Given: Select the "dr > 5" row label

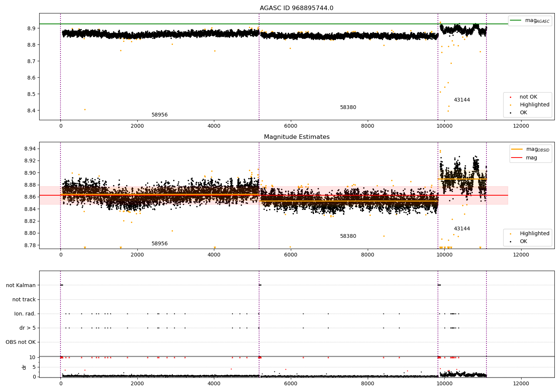Looking at the screenshot, I should (28, 328).
